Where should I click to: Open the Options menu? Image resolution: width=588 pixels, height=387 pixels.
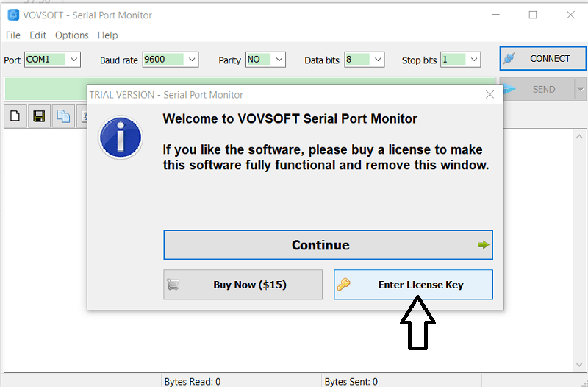[71, 35]
